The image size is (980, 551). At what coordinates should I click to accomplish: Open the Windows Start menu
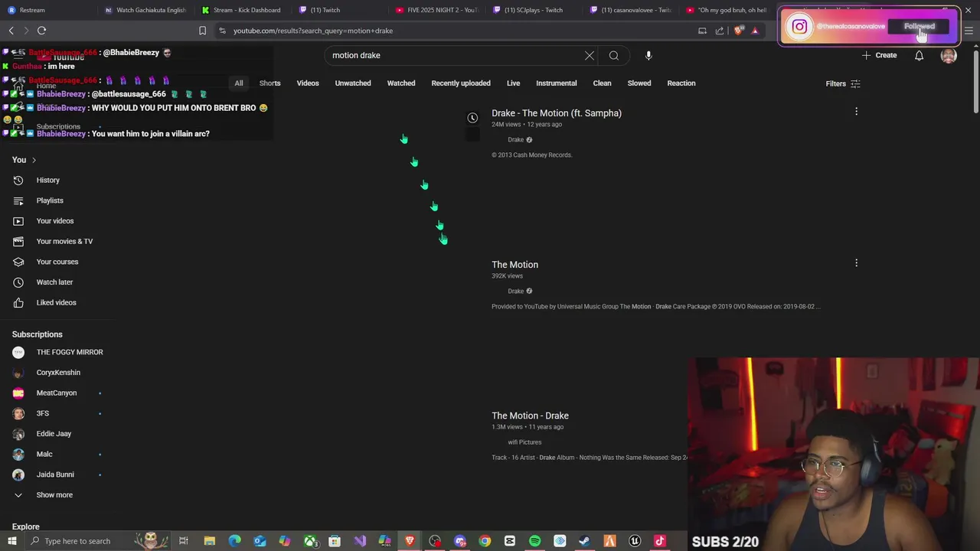click(11, 541)
